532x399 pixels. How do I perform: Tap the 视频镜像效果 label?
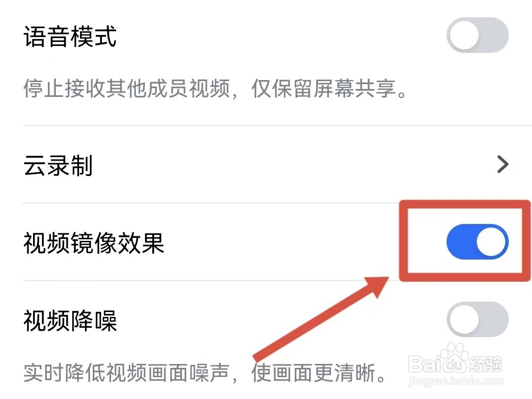(94, 243)
